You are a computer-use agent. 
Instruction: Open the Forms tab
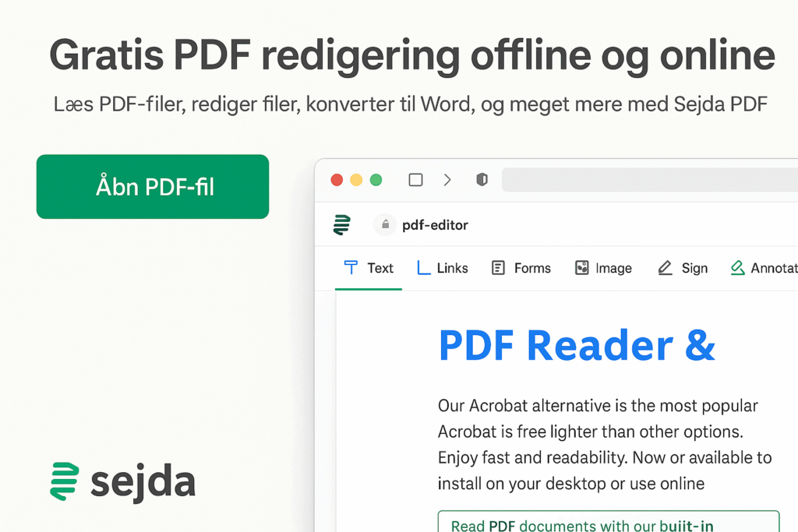pos(521,268)
